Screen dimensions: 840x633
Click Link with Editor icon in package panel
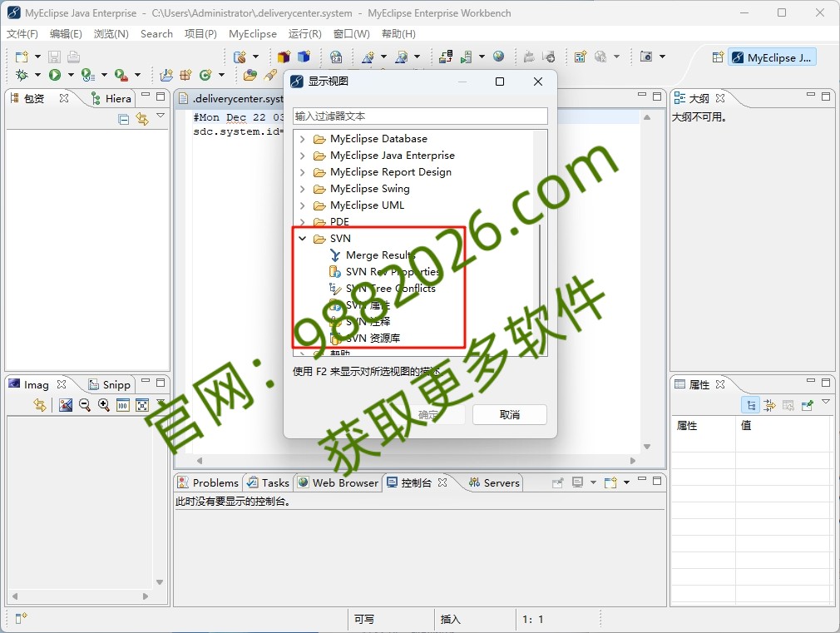coord(142,119)
